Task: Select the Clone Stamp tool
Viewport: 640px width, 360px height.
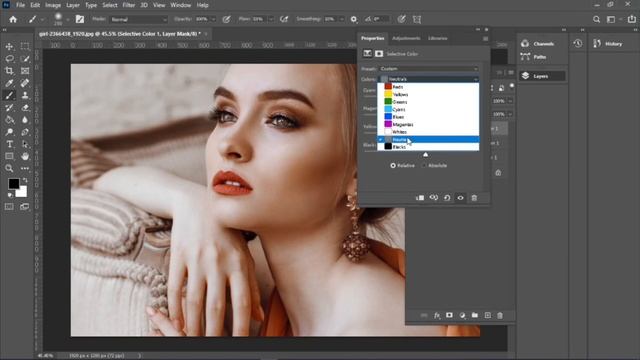Action: point(25,96)
